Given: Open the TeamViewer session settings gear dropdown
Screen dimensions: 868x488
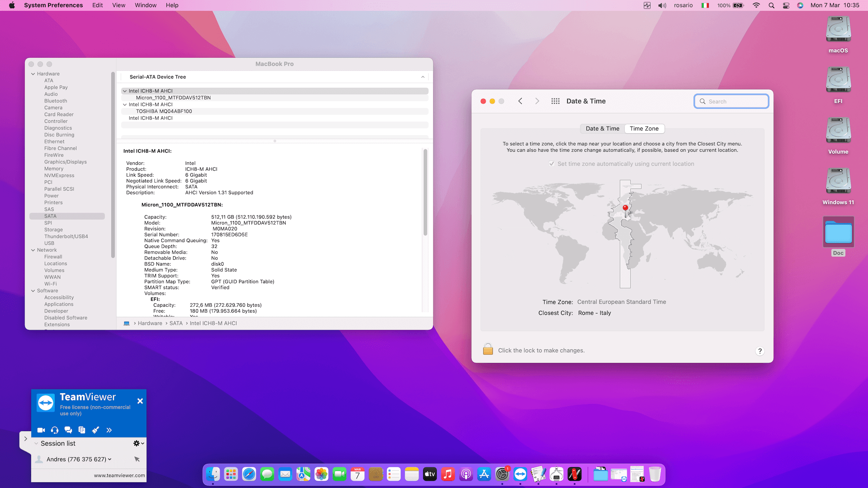Looking at the screenshot, I should (138, 443).
